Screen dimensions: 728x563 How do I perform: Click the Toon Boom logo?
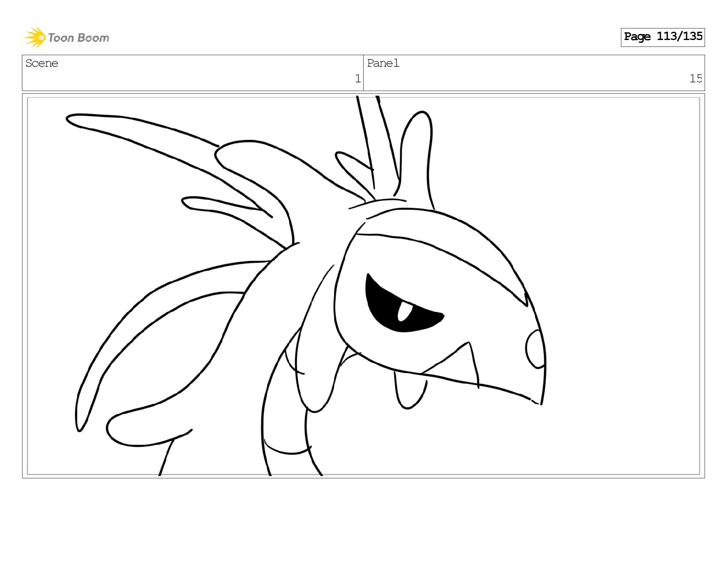click(x=67, y=37)
